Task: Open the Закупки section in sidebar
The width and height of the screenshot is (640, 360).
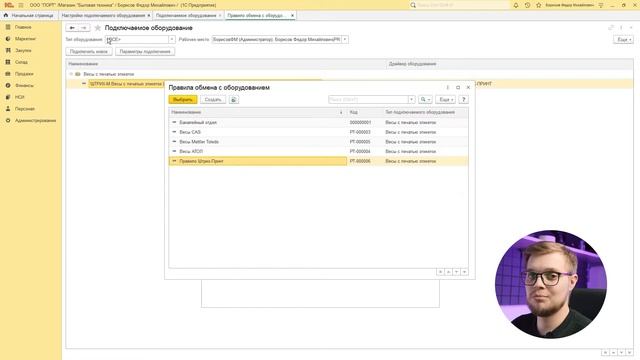Action: [x=23, y=50]
